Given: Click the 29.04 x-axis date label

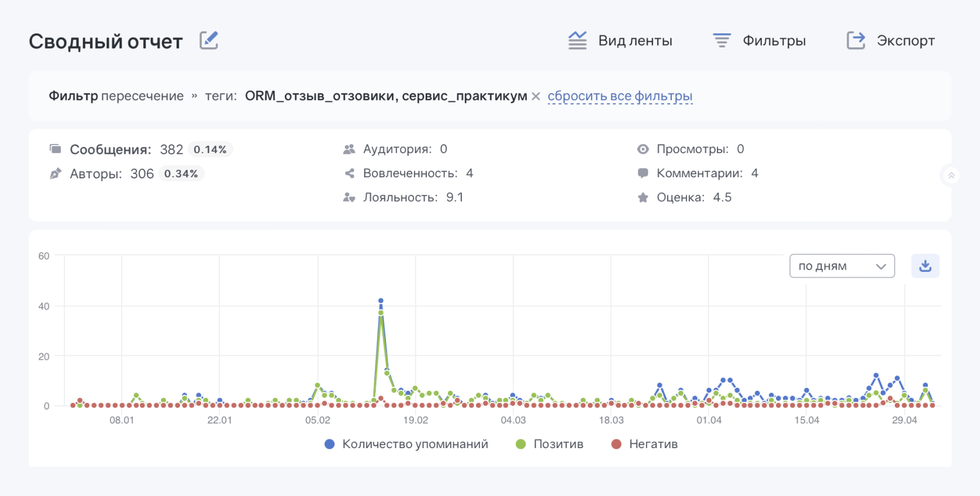Looking at the screenshot, I should click(x=905, y=420).
